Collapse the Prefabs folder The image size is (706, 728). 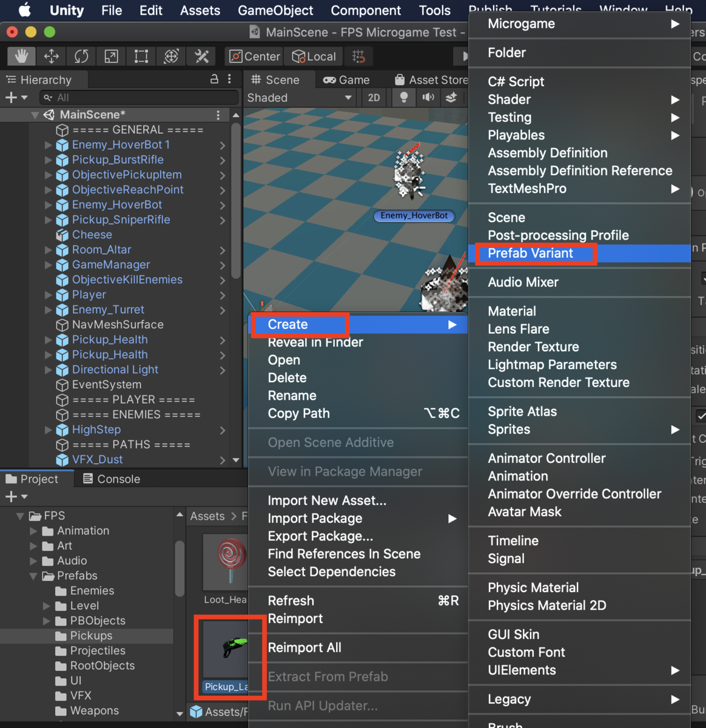[x=33, y=576]
